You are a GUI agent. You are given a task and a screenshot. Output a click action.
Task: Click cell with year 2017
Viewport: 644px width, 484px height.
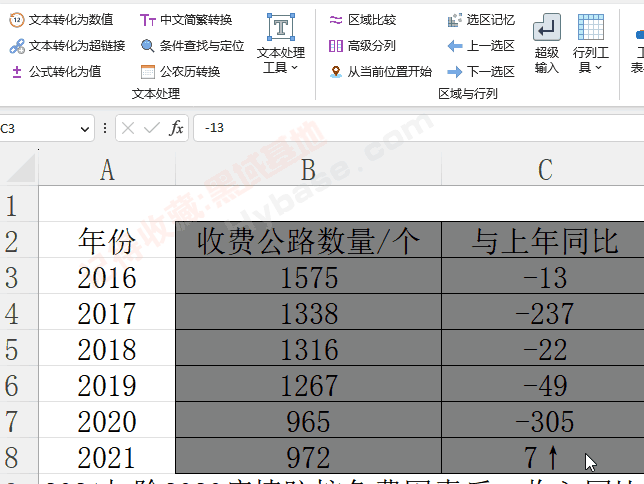107,312
